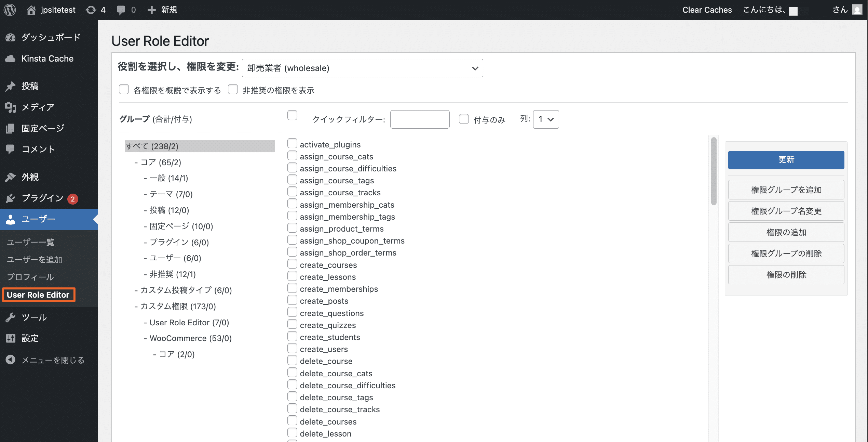Click the 権限の追加 button

tap(786, 232)
